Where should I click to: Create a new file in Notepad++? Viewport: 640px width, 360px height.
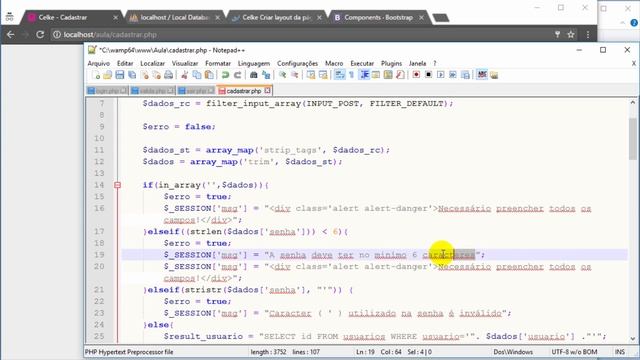96,75
